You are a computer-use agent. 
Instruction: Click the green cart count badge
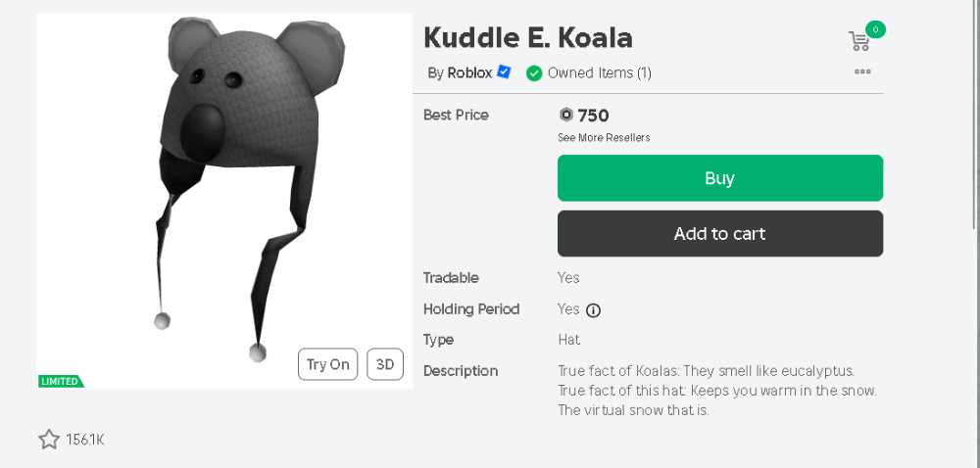tap(875, 28)
